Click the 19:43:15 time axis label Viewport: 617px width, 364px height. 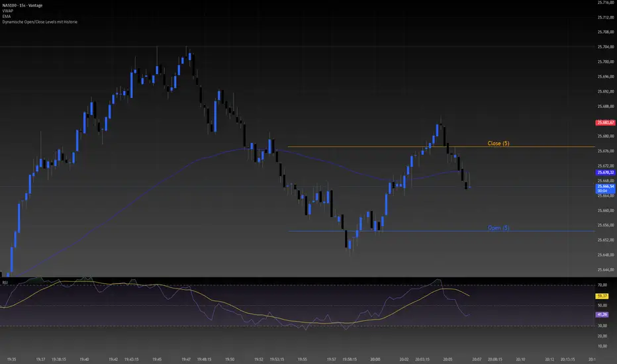132,359
